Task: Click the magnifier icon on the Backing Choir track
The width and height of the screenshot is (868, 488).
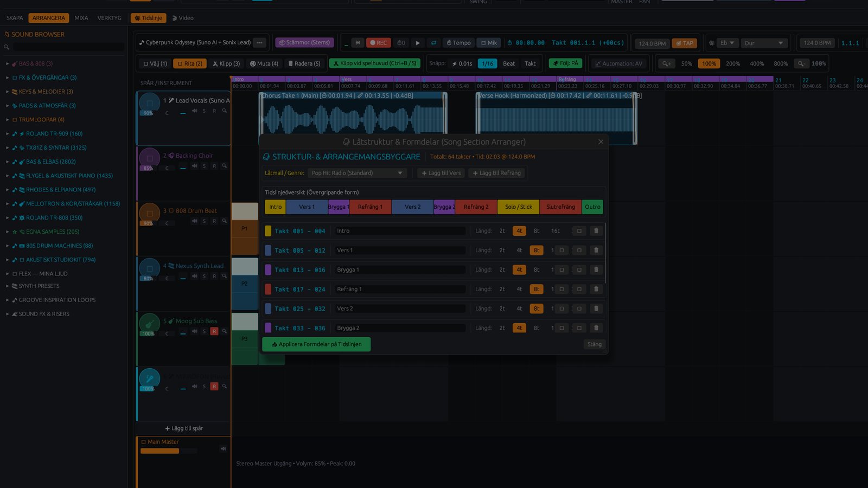Action: pos(224,166)
